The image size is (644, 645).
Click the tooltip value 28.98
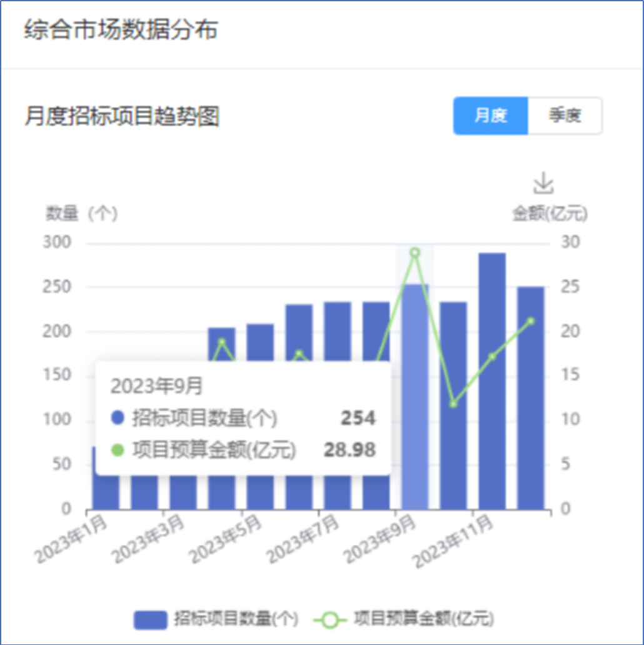coord(350,449)
